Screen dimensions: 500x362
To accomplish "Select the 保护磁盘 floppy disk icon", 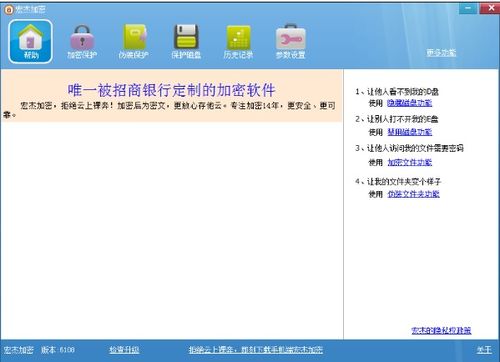I will click(186, 41).
